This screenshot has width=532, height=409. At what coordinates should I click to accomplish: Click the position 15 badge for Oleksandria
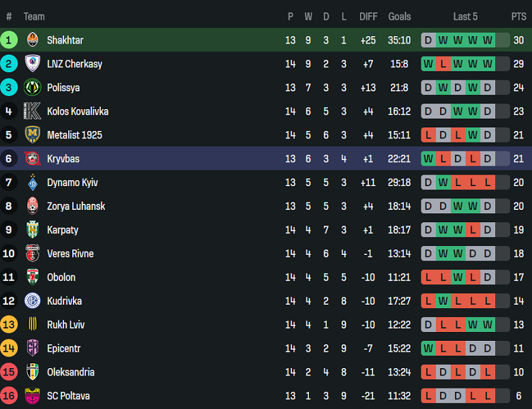point(9,372)
